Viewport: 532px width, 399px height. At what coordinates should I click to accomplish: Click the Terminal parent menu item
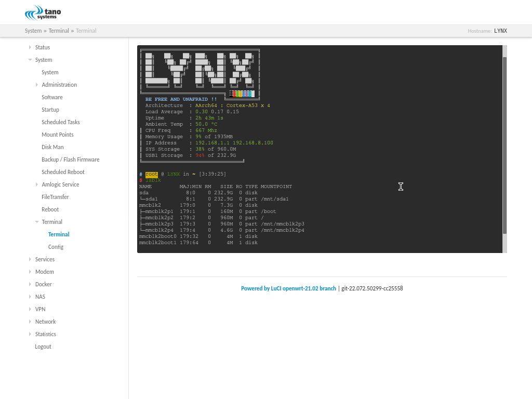pyautogui.click(x=52, y=222)
